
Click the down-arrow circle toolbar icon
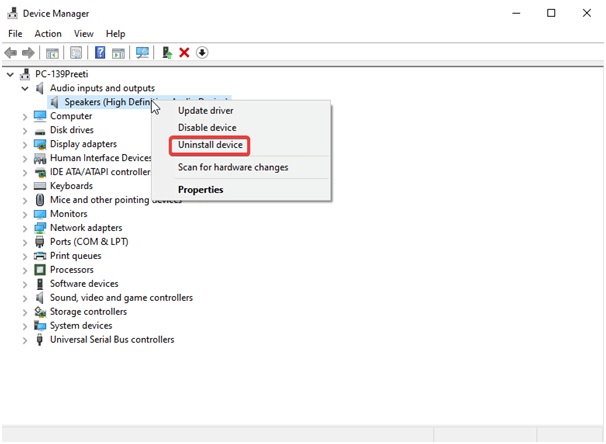(202, 53)
